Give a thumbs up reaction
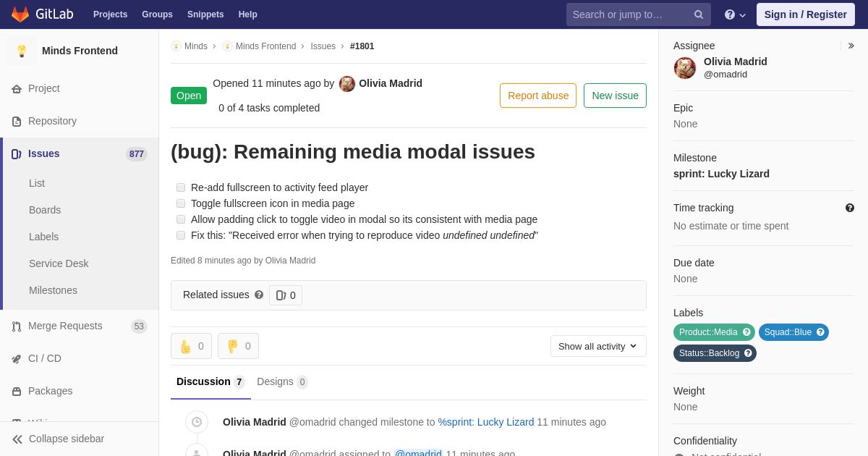The width and height of the screenshot is (868, 456). pyautogui.click(x=191, y=346)
